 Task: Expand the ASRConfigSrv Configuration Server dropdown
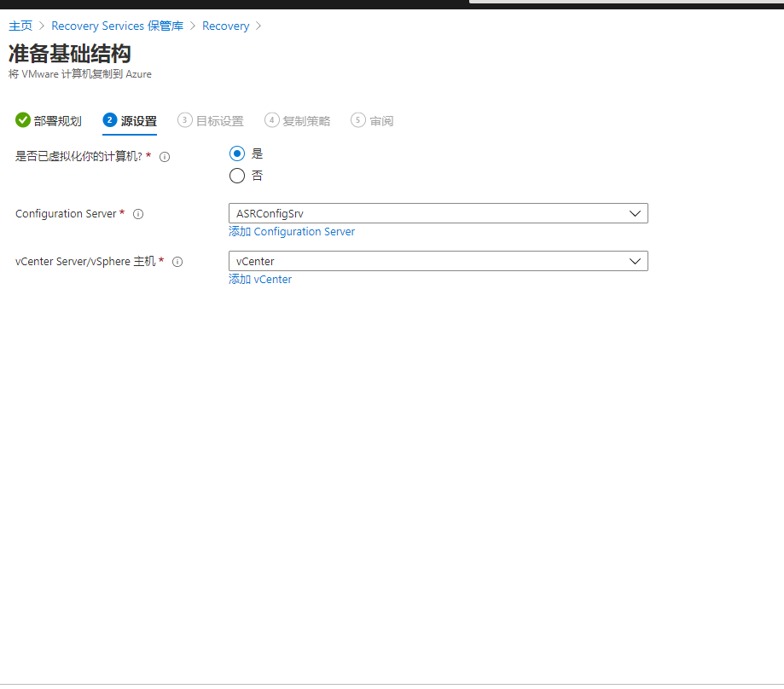tap(438, 213)
